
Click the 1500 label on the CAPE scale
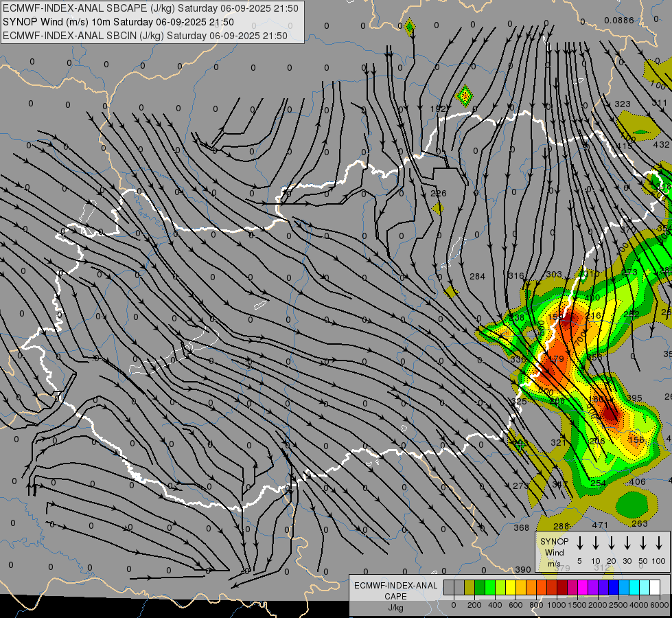pos(577,605)
